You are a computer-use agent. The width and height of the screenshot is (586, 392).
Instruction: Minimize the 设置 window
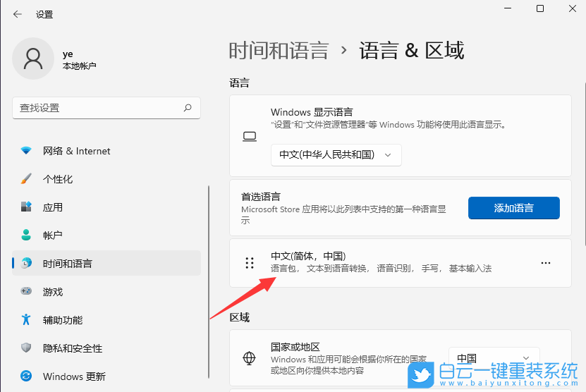click(508, 8)
